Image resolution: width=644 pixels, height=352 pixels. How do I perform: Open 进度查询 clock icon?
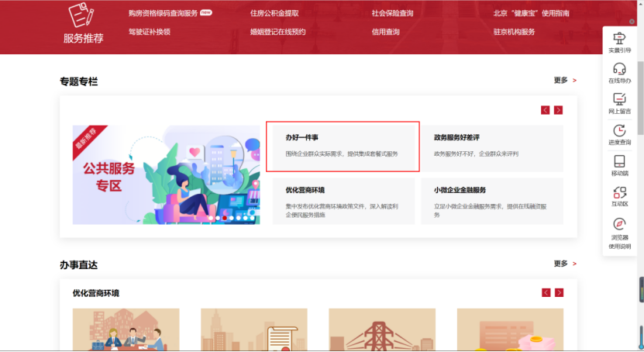(619, 130)
